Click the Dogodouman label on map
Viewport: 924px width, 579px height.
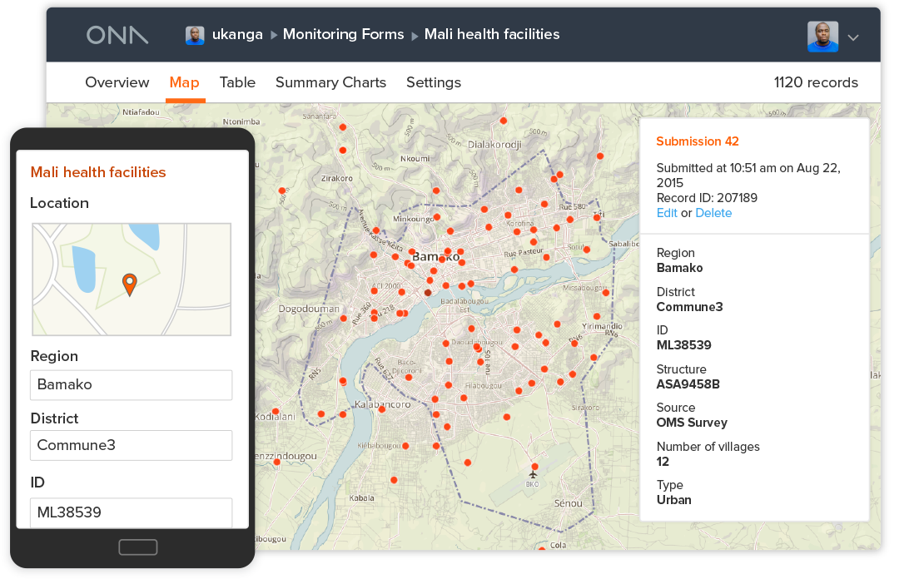pyautogui.click(x=309, y=309)
